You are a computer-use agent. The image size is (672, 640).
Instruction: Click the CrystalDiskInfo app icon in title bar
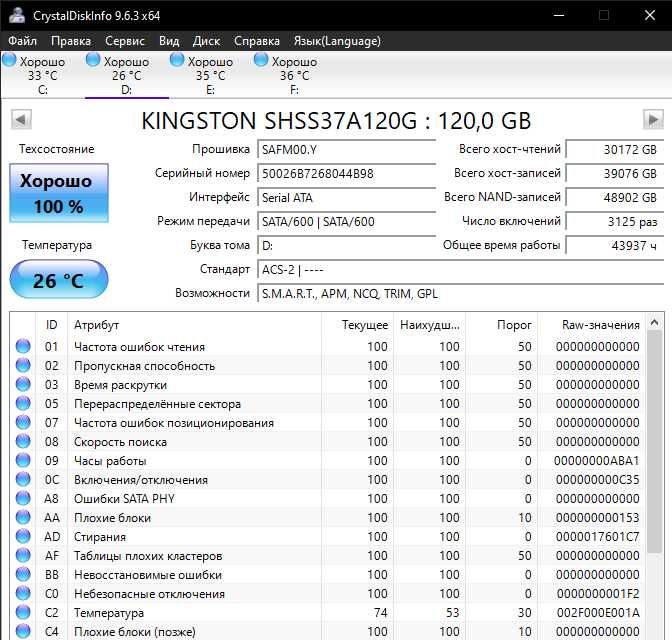tap(17, 15)
